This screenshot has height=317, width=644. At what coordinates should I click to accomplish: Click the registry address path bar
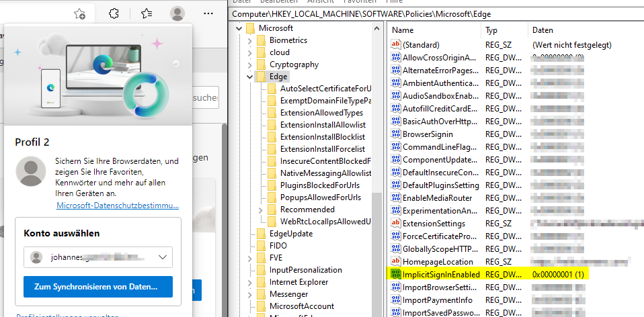(436, 14)
